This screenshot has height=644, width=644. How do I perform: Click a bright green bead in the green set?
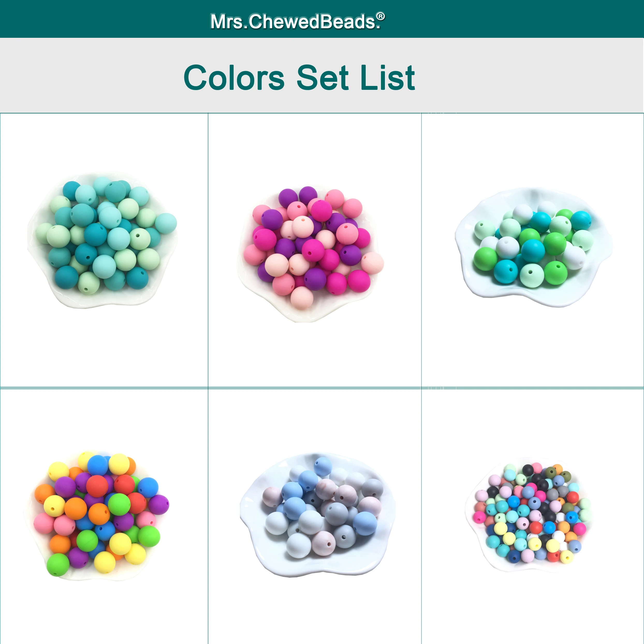[485, 259]
